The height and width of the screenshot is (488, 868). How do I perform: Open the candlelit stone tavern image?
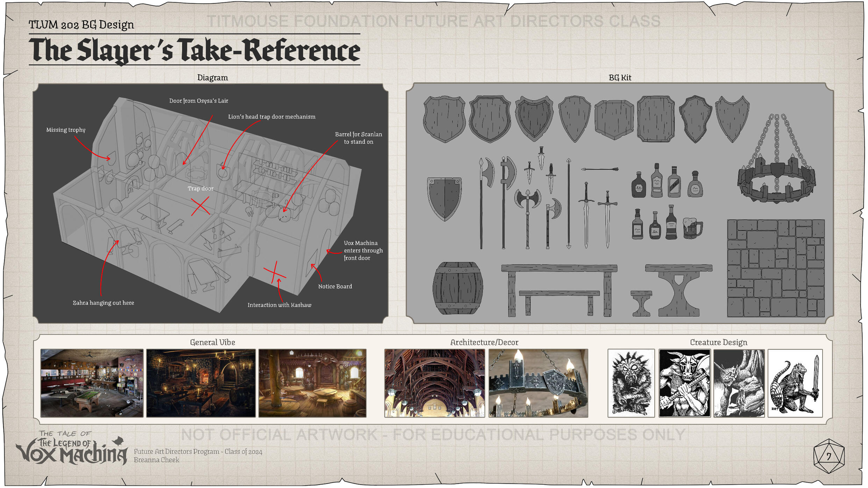[201, 383]
